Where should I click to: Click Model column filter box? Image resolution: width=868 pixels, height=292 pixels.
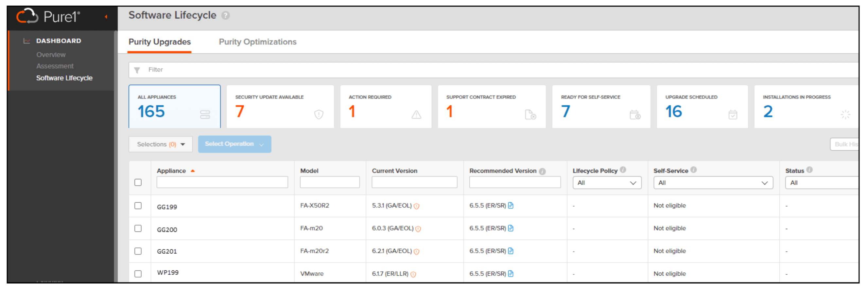330,182
